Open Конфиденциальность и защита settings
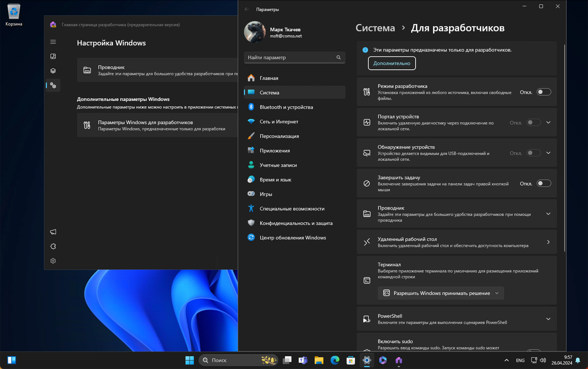588x369 pixels. coord(294,223)
